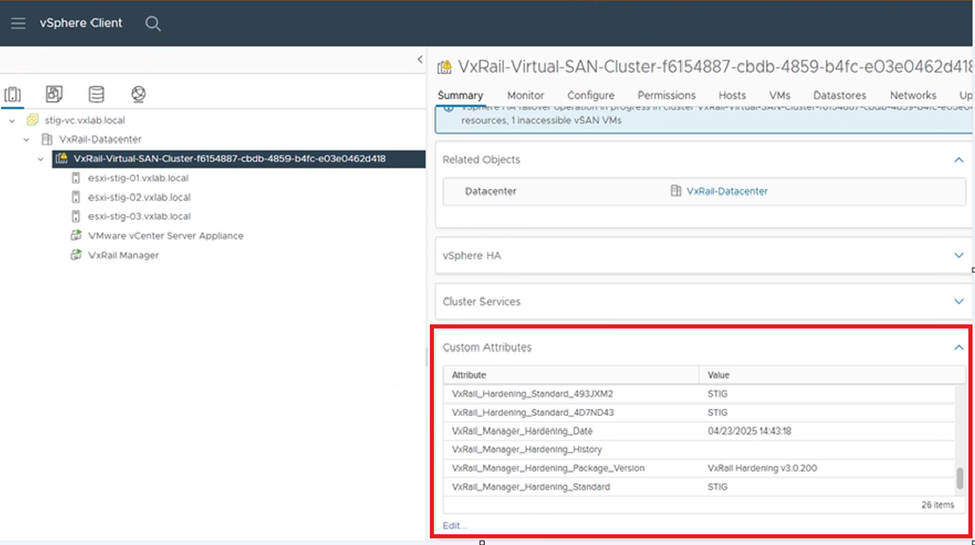Select VxRail Manager VM in the tree
Viewport: 975px width, 545px height.
(123, 255)
